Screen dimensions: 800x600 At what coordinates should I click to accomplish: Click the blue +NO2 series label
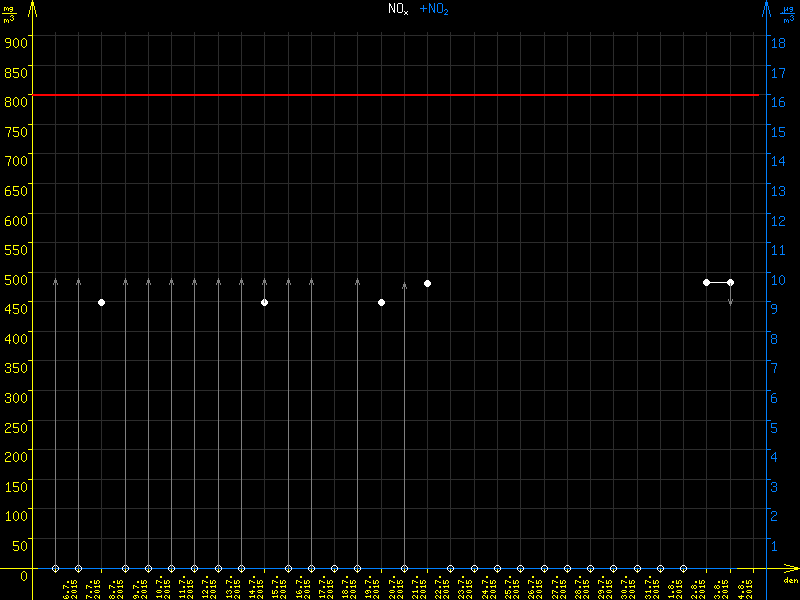434,8
